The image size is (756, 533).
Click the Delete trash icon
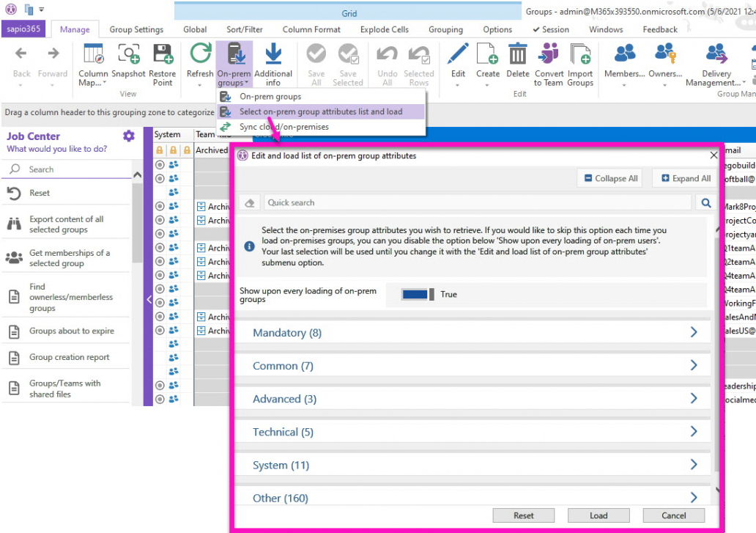point(518,54)
